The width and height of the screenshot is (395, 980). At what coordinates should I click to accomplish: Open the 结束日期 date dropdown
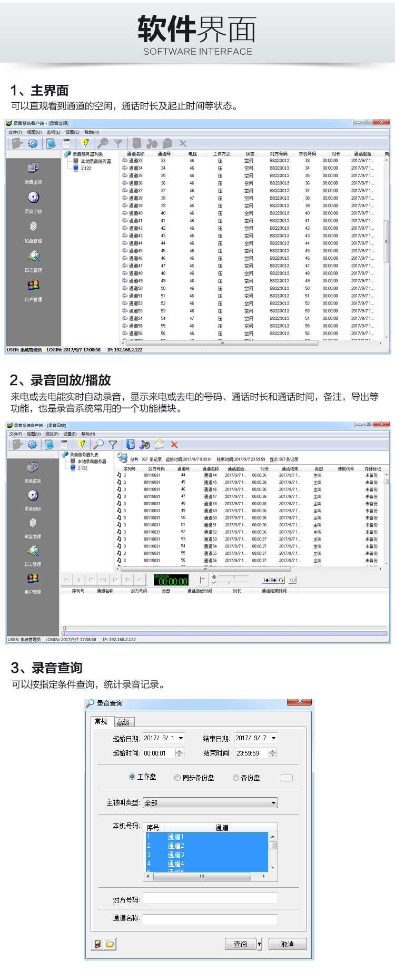(x=273, y=738)
